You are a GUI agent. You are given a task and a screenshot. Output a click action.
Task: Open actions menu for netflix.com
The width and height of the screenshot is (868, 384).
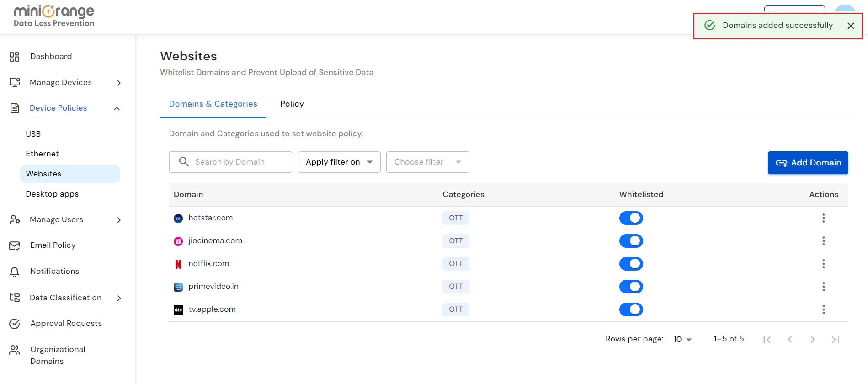[x=824, y=264]
